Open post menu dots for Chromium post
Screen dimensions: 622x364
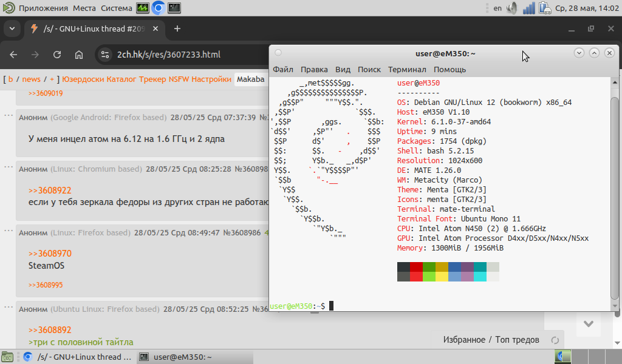tap(9, 167)
